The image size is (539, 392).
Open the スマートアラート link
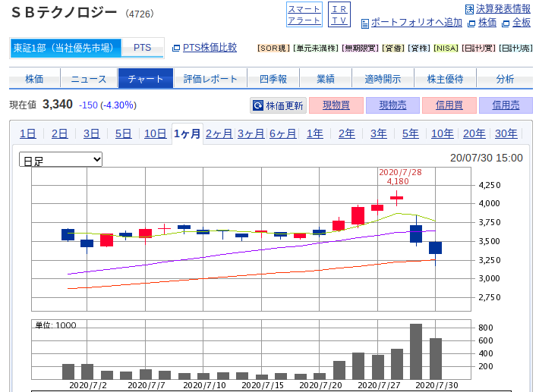(x=304, y=14)
